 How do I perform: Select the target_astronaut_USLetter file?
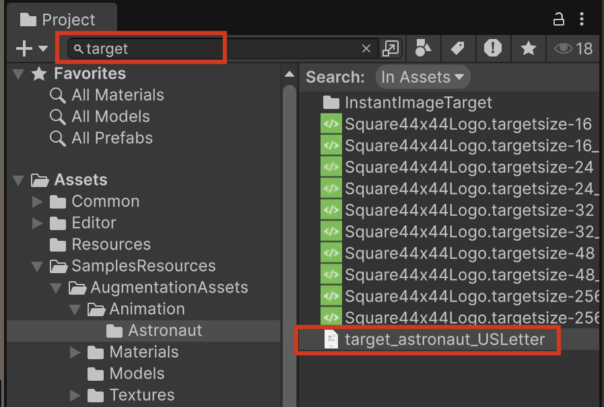(444, 340)
